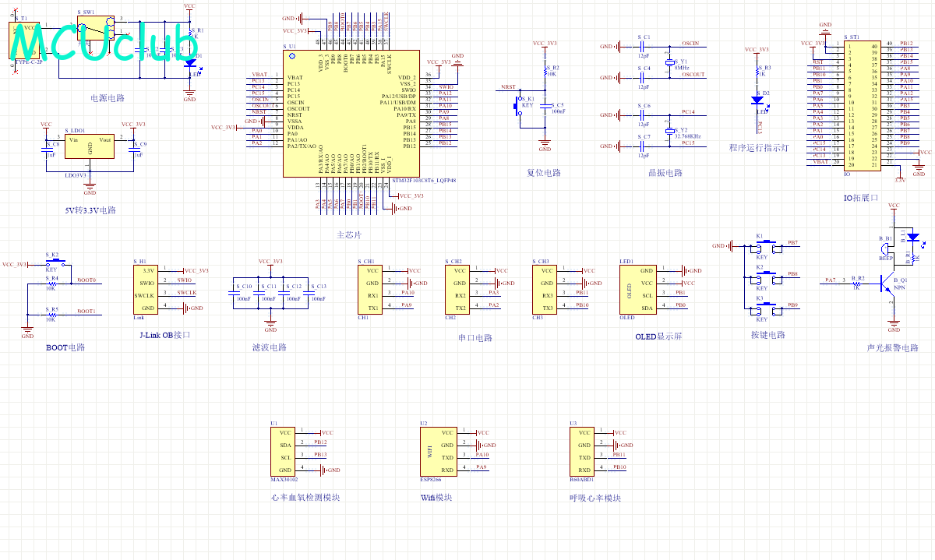Screen dimensions: 935x560
Task: Select push button K2
Action: coord(767,277)
